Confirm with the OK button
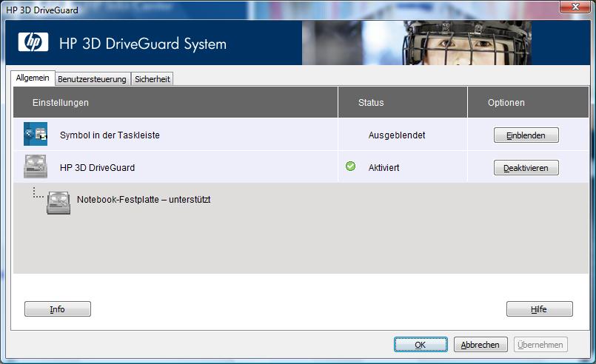 click(421, 345)
